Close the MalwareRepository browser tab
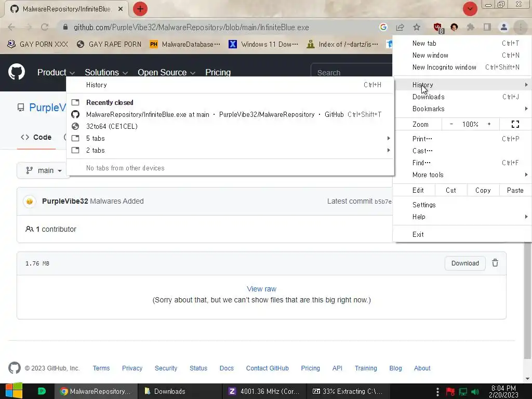Viewport: 532px width, 399px height. click(x=121, y=9)
